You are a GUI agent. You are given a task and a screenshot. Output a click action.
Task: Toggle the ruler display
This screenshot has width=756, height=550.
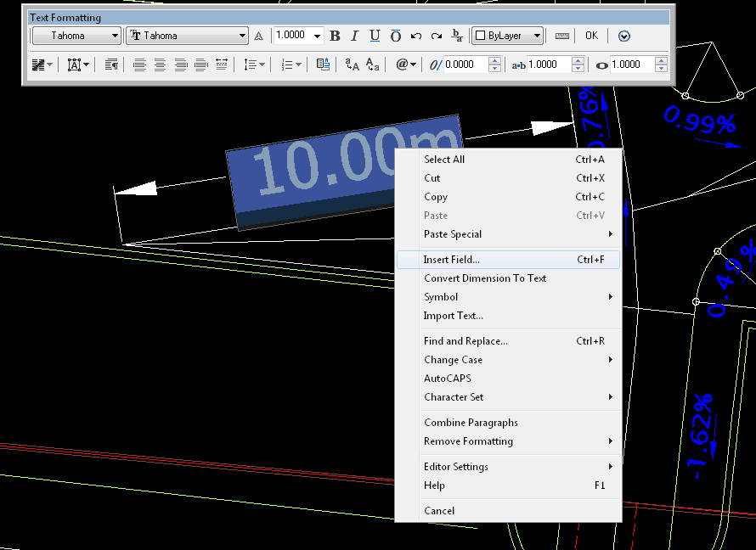click(x=561, y=36)
